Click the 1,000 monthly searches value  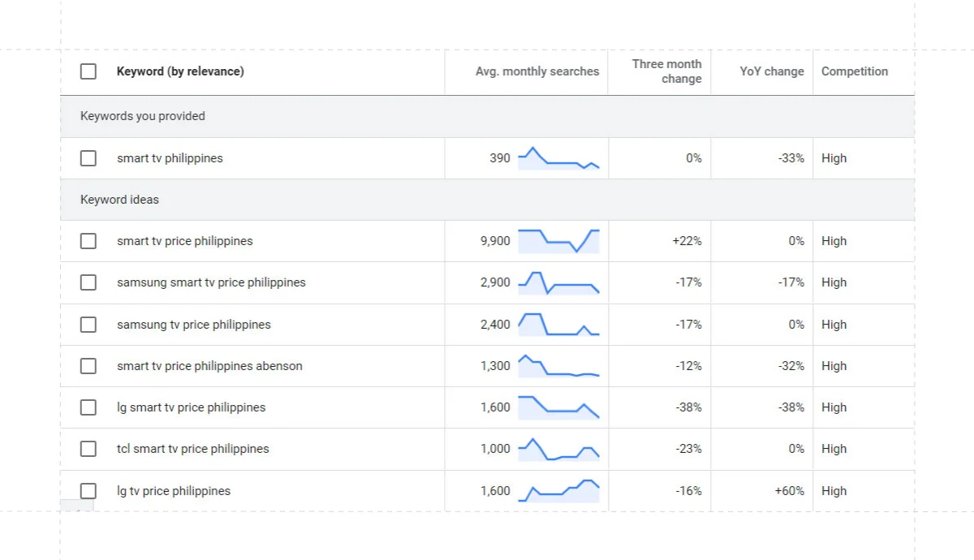(495, 449)
